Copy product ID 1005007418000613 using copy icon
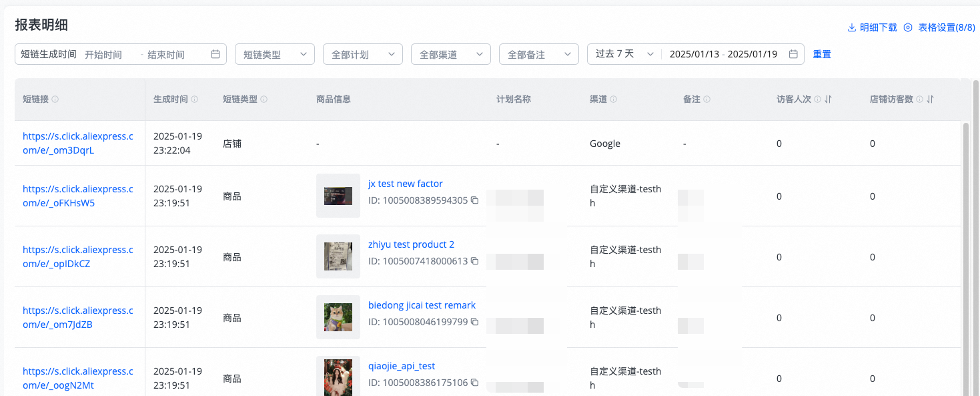The height and width of the screenshot is (396, 980). coord(474,260)
